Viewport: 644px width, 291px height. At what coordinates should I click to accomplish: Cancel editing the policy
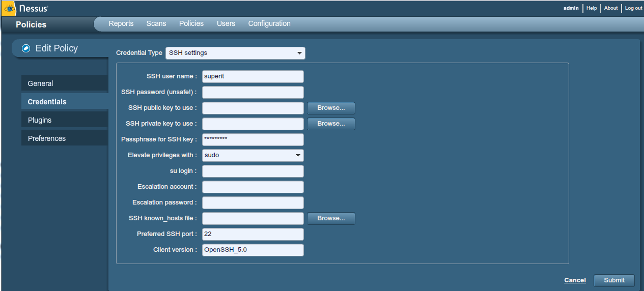(x=575, y=280)
